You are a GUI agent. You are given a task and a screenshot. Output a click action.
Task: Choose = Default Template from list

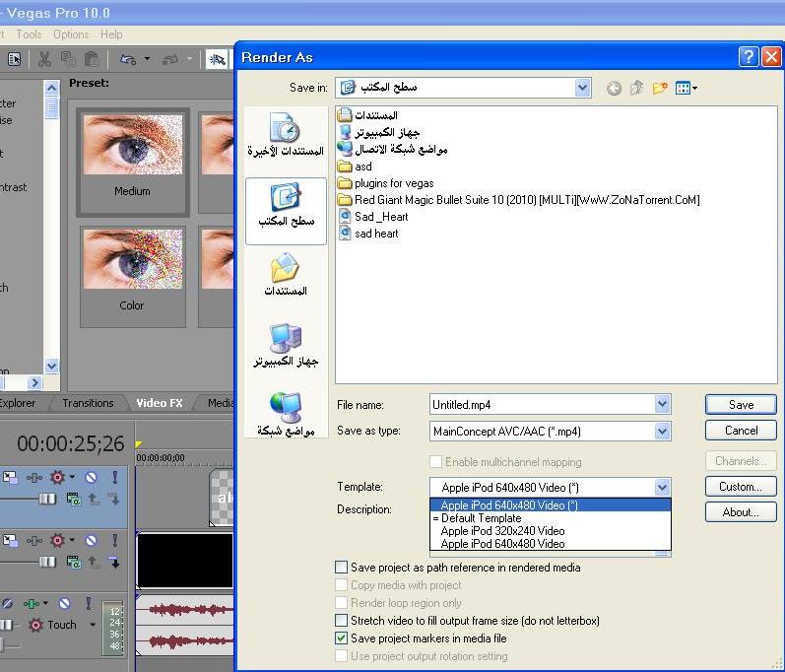click(551, 518)
